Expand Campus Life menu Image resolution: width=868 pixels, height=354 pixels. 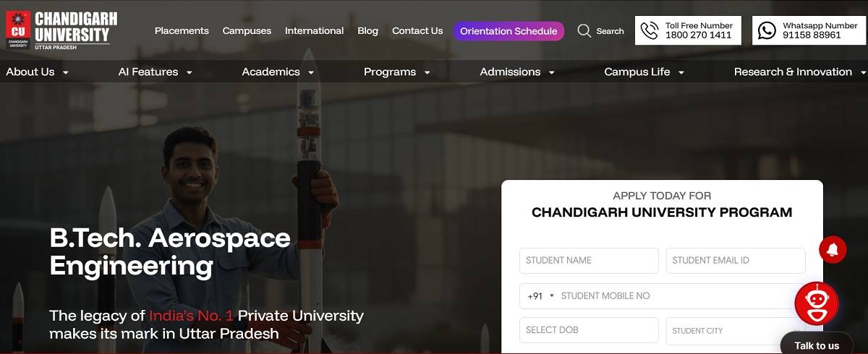644,72
